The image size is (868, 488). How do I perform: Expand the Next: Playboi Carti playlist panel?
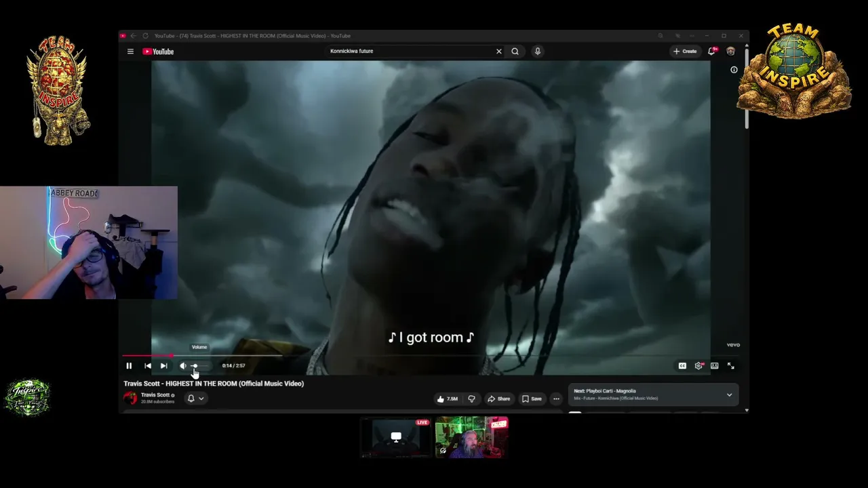point(730,394)
